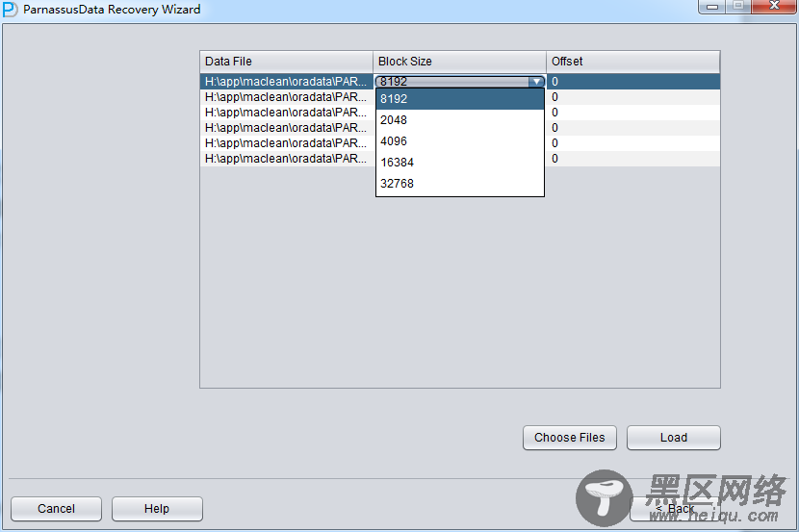Pick the 4096 block size option
Viewport: 799px width, 532px height.
459,141
